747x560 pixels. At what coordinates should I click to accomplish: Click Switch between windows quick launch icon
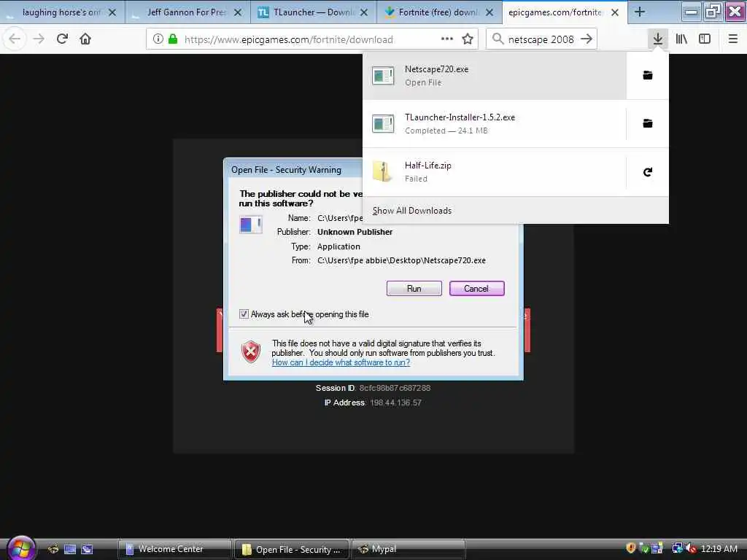click(x=87, y=550)
